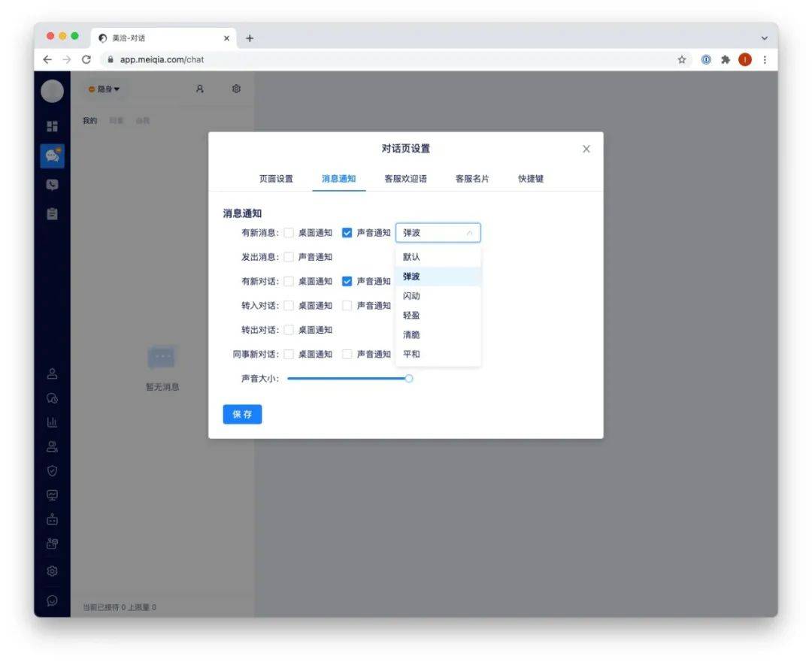812x662 pixels.
Task: Switch to the 页面设置 tab
Action: pyautogui.click(x=276, y=179)
